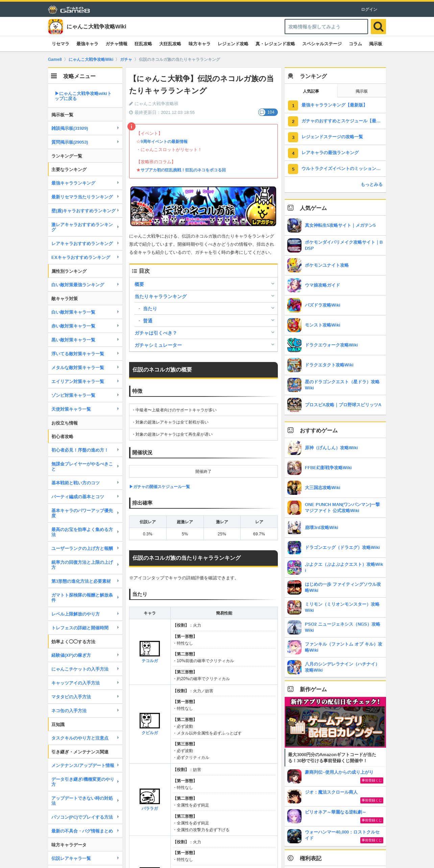Screen dimensions: 434x868
Task: Click the ウマ娘攻略ガイド game icon
Action: click(294, 285)
